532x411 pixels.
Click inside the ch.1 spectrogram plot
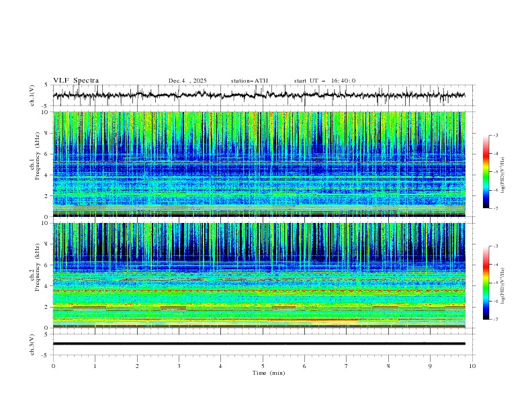[x=259, y=164]
